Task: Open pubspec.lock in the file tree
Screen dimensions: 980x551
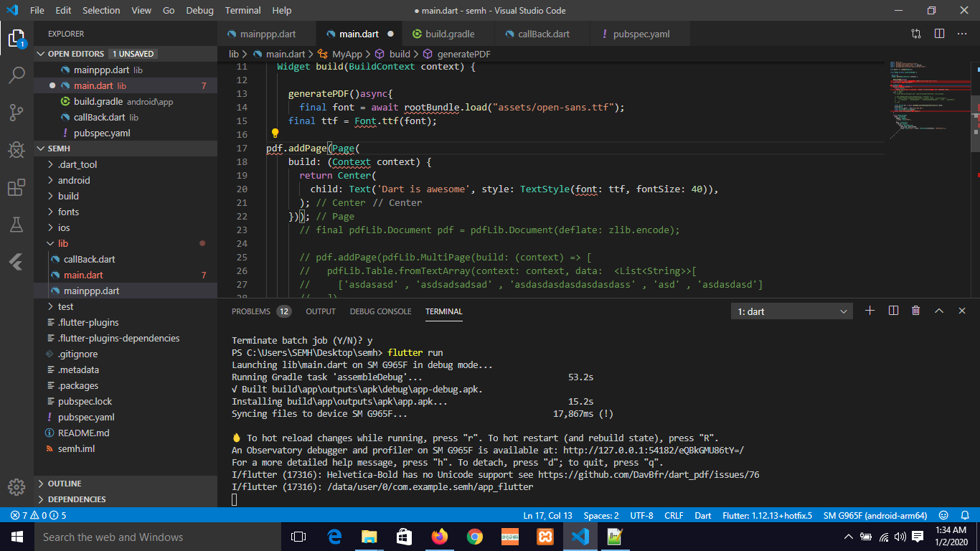Action: [85, 401]
